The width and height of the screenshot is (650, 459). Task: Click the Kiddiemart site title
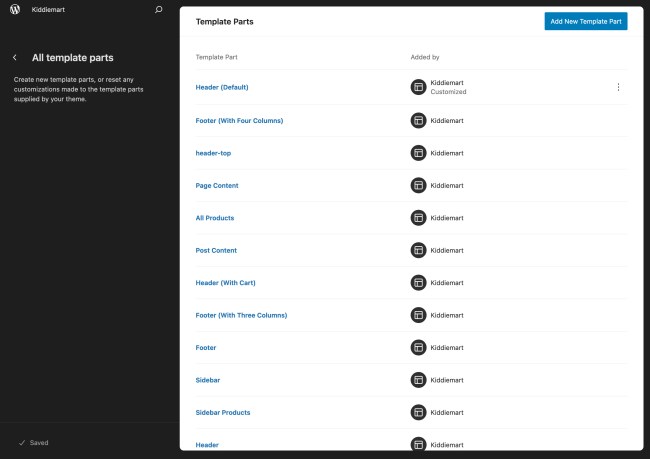tap(47, 9)
